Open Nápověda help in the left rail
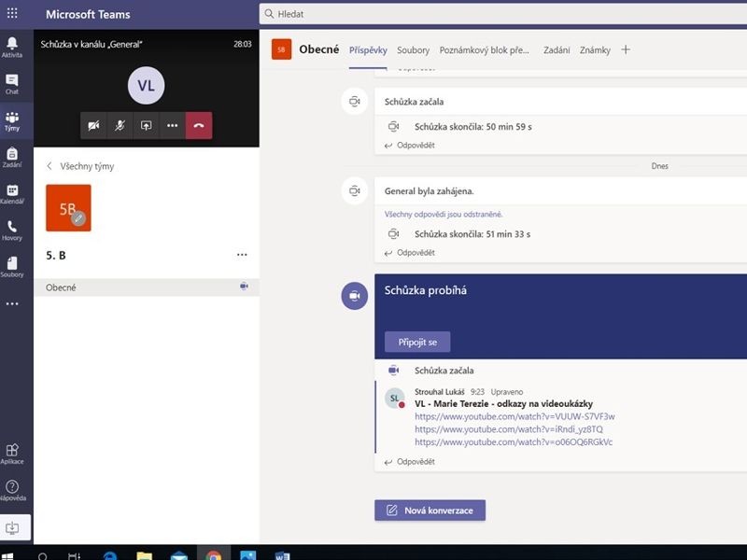The height and width of the screenshot is (560, 747). click(x=12, y=491)
